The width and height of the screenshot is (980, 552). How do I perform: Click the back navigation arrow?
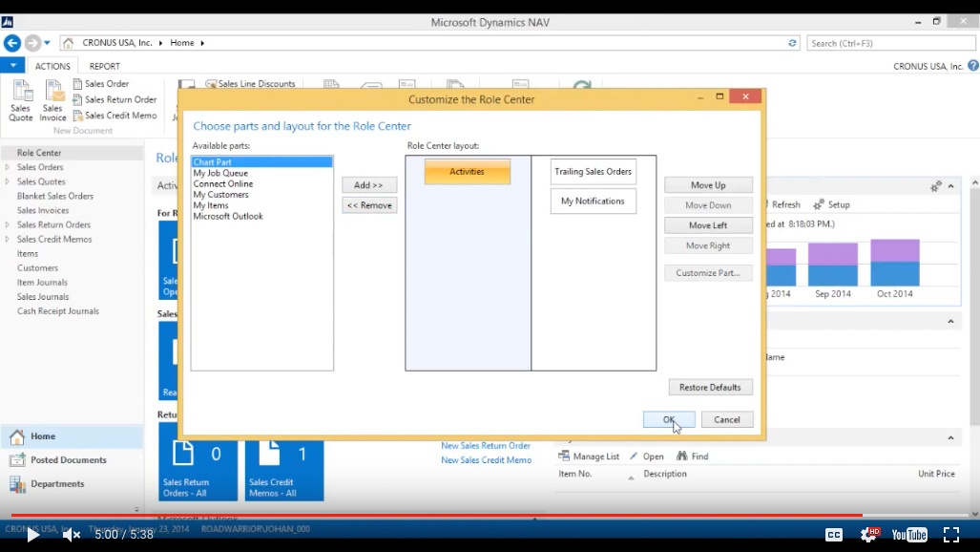click(11, 43)
